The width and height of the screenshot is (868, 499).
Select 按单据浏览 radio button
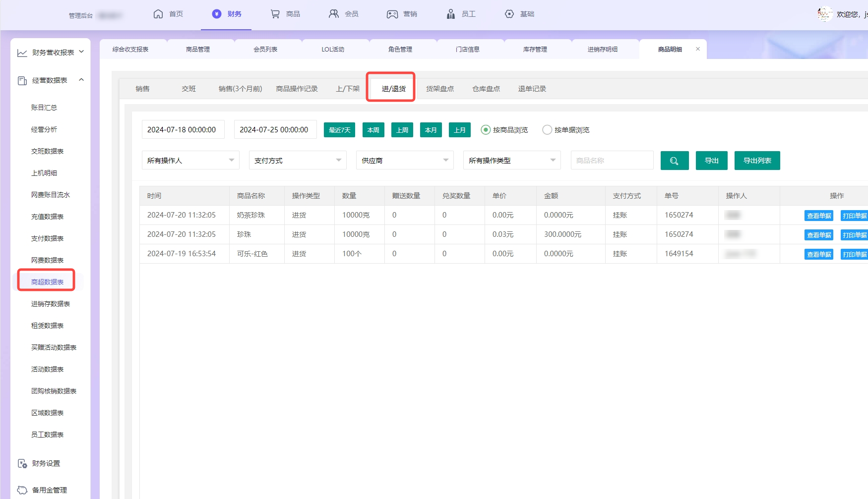tap(547, 130)
